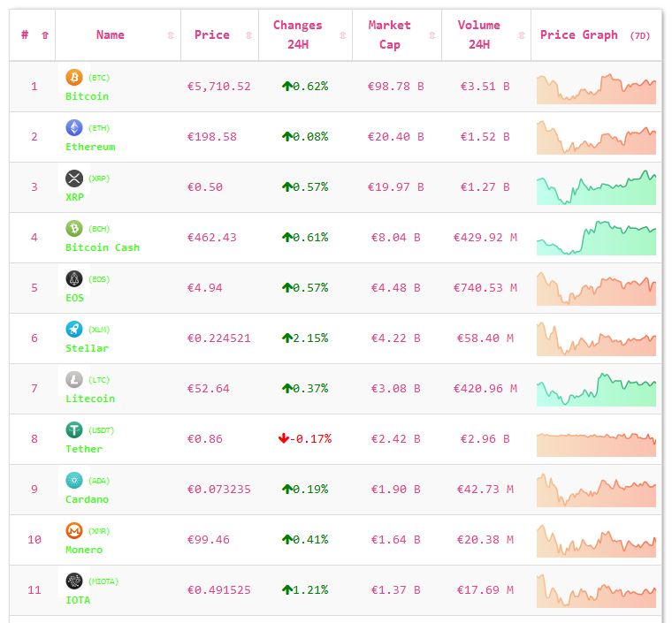Click the Ethereum logo icon
Image resolution: width=672 pixels, height=623 pixels.
pyautogui.click(x=74, y=128)
